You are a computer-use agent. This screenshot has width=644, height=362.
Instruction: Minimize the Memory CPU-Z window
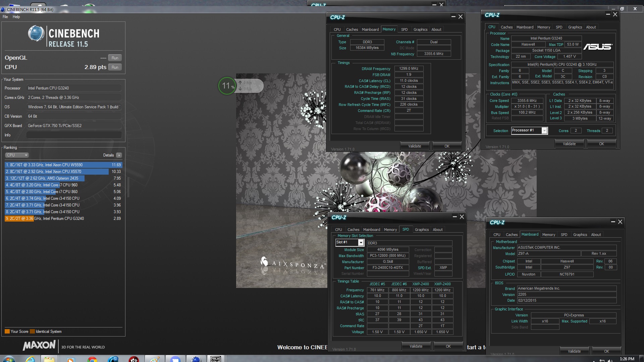tap(453, 16)
